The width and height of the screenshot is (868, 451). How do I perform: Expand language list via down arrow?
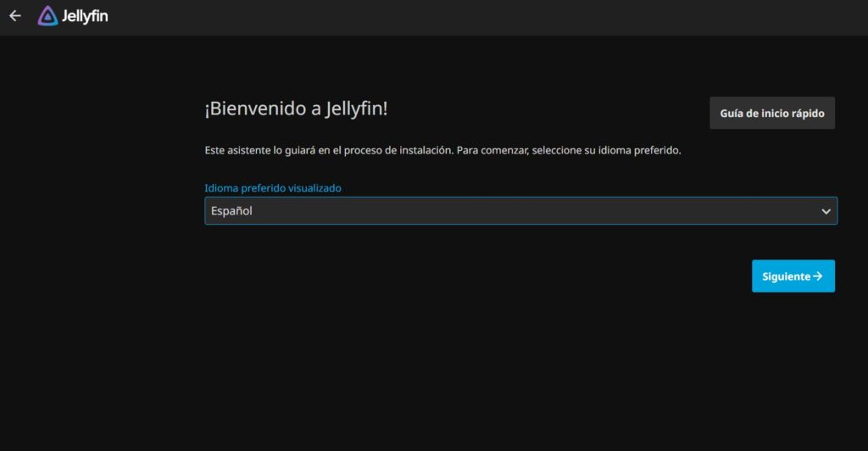[826, 211]
